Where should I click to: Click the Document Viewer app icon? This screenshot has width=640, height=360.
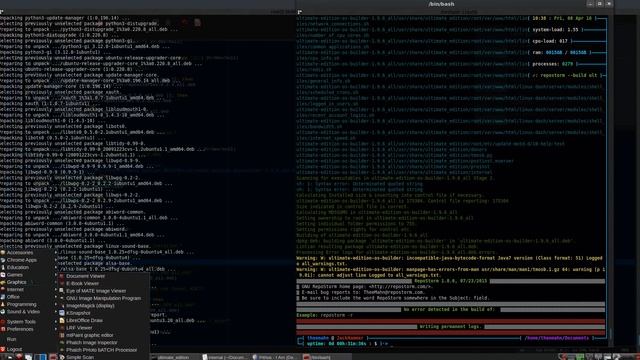[62, 276]
